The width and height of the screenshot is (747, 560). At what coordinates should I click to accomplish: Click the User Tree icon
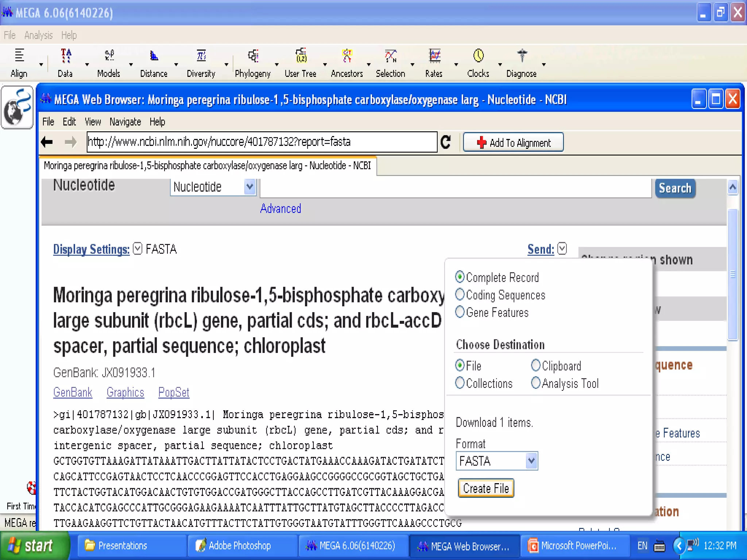pos(301,63)
